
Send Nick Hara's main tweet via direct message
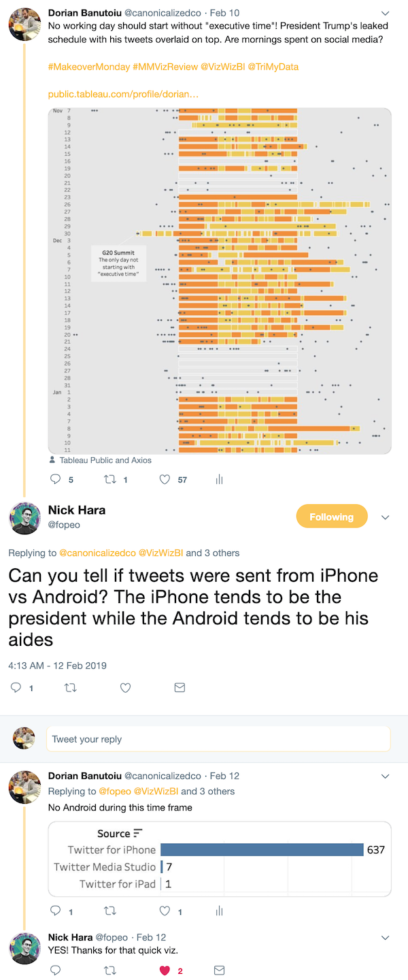pyautogui.click(x=180, y=688)
